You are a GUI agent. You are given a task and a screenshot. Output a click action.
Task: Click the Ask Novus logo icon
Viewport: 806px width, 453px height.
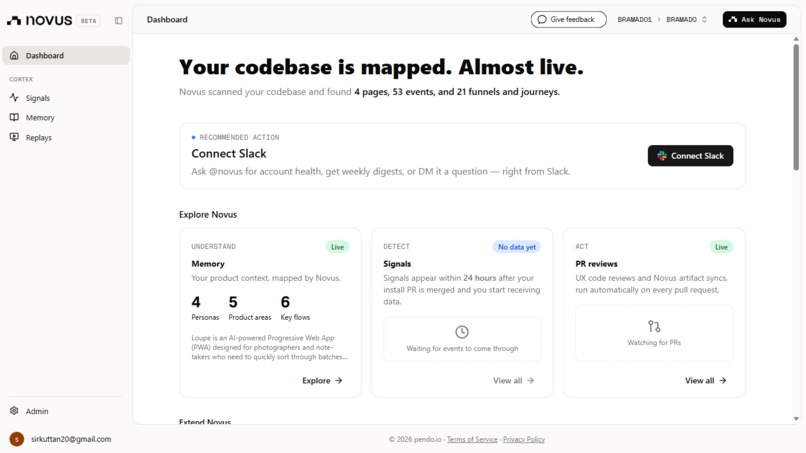[x=733, y=20]
